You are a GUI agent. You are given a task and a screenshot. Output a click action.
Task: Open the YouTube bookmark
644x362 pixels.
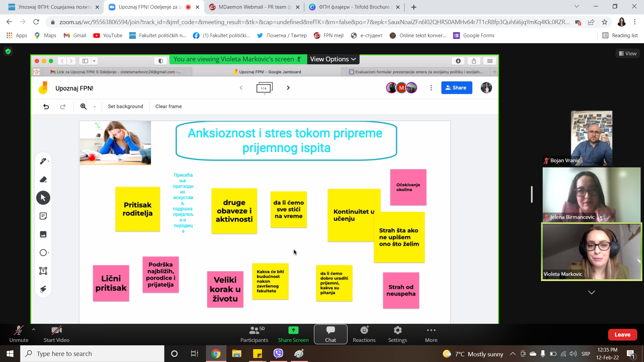(x=108, y=36)
